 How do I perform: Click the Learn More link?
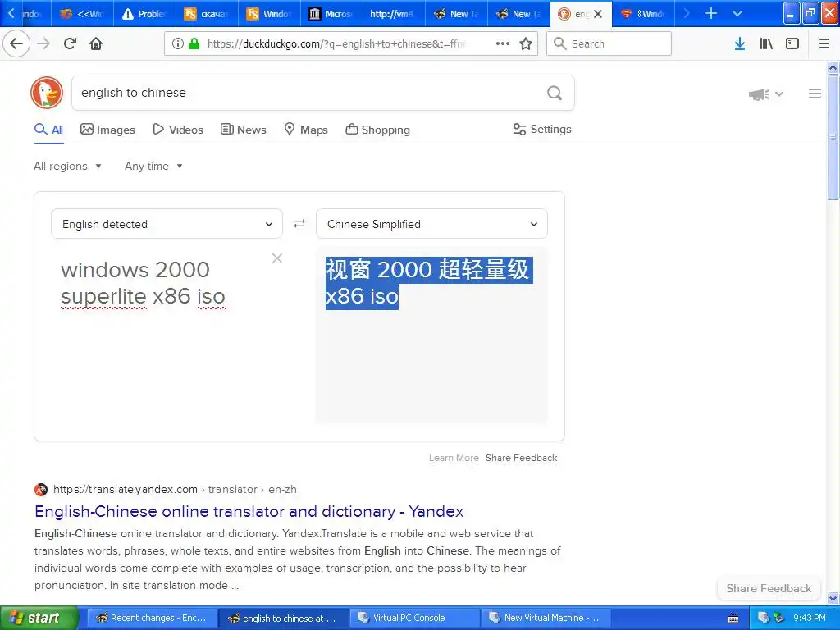coord(454,458)
